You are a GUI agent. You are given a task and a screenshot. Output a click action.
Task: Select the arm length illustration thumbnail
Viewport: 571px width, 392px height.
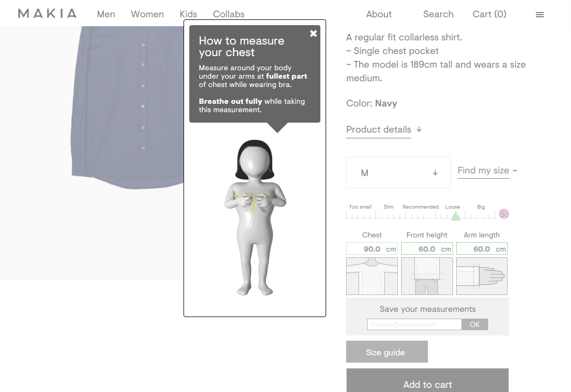point(482,276)
